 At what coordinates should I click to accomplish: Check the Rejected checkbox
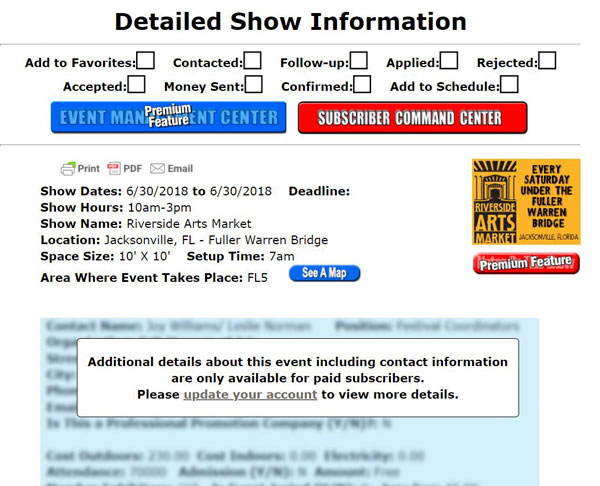pyautogui.click(x=547, y=61)
